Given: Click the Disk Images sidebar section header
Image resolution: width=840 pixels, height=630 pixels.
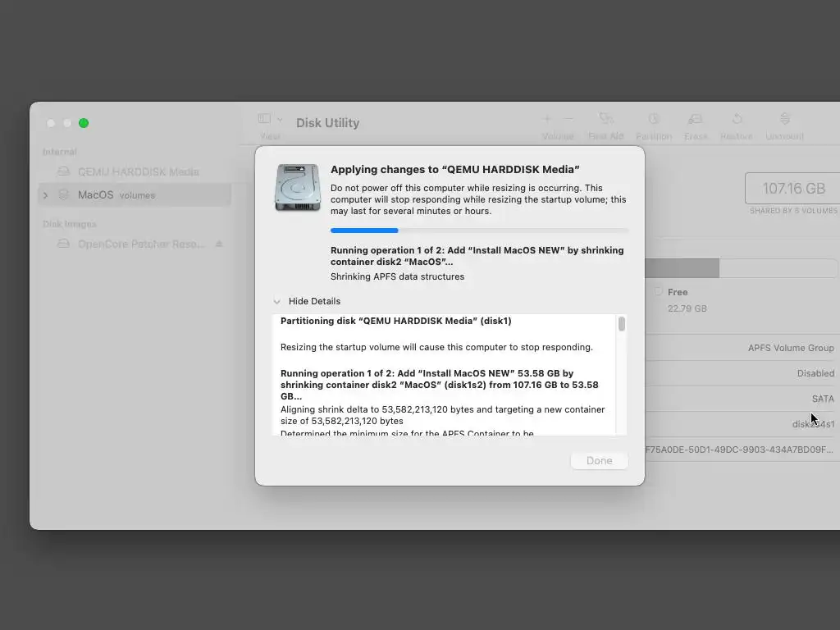Looking at the screenshot, I should pyautogui.click(x=70, y=224).
